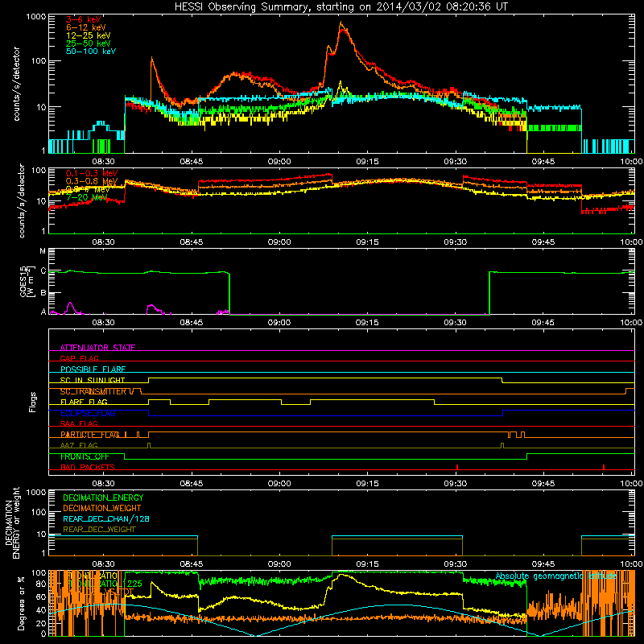
Task: Click the SAA_FLAG label
Action: (79, 423)
